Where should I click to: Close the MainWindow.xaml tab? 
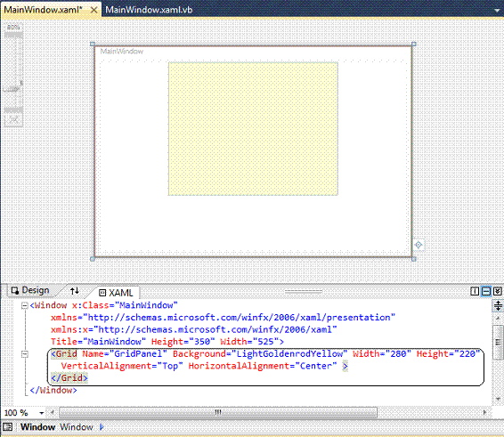pyautogui.click(x=93, y=10)
